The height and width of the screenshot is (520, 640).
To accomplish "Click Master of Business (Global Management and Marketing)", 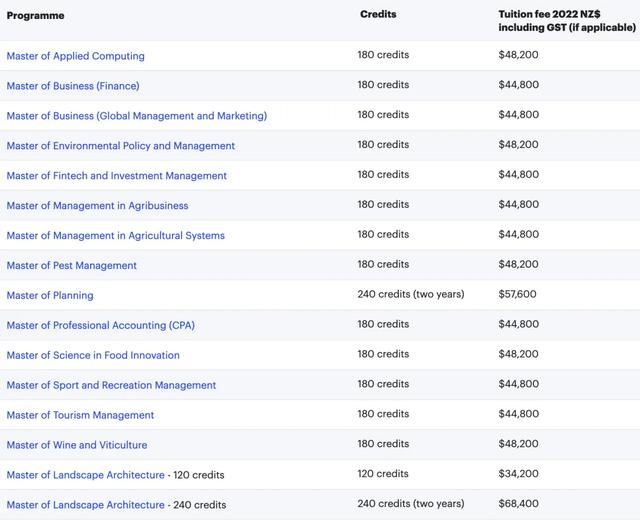I will pos(136,116).
